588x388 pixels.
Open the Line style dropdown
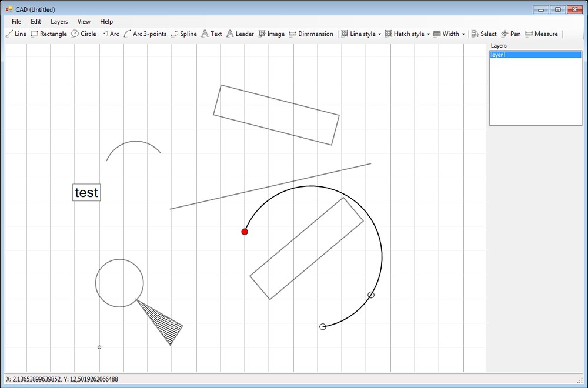point(361,34)
